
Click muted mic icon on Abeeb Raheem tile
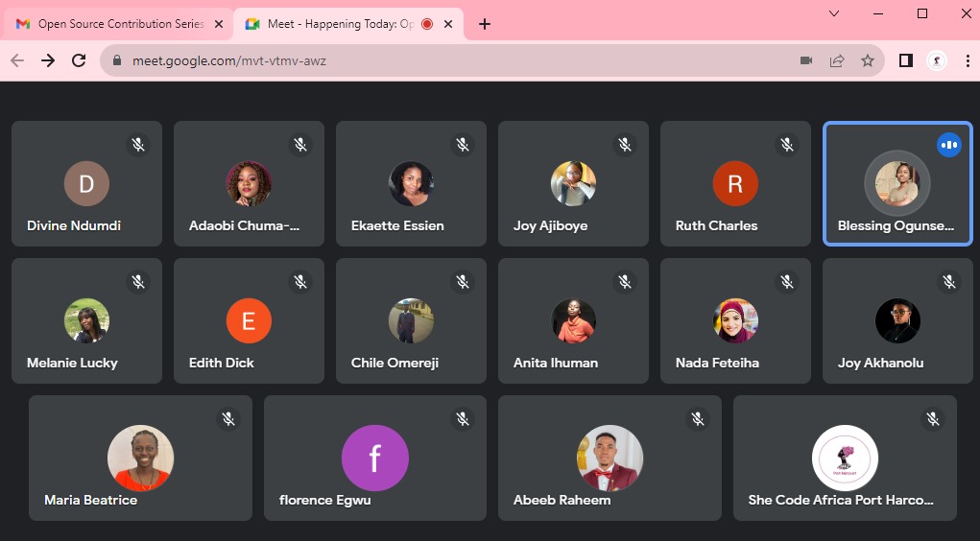pos(698,419)
